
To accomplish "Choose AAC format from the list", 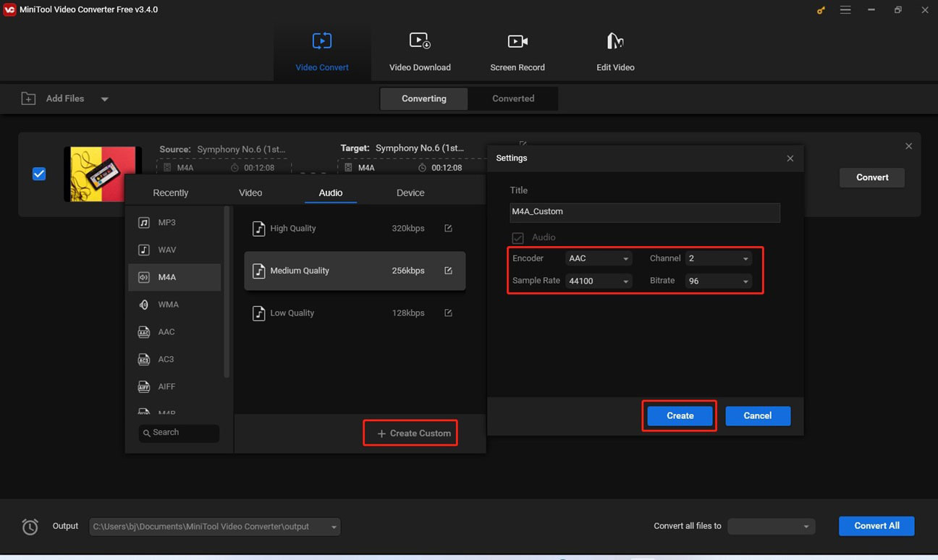I will [x=174, y=332].
